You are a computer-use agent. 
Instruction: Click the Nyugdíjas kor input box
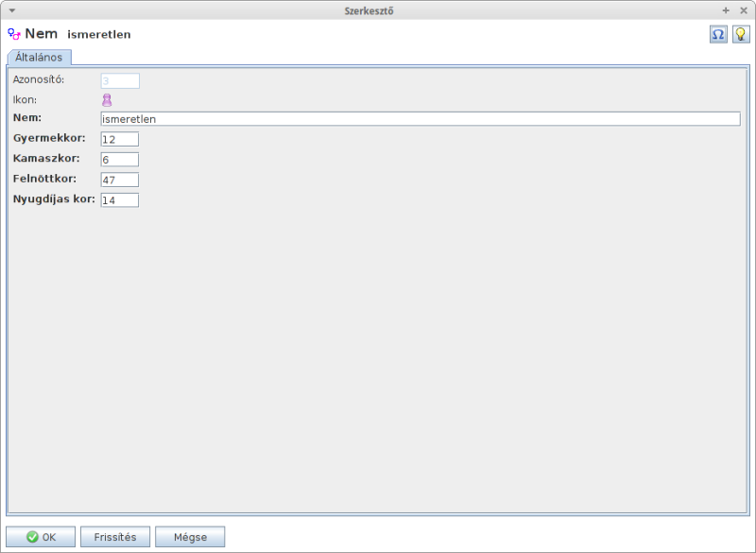coord(120,200)
